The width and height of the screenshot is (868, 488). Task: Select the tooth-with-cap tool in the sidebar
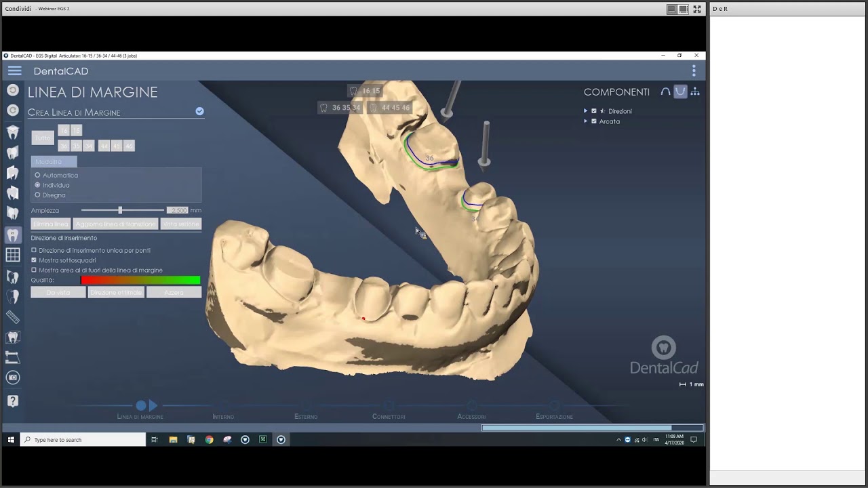point(12,132)
